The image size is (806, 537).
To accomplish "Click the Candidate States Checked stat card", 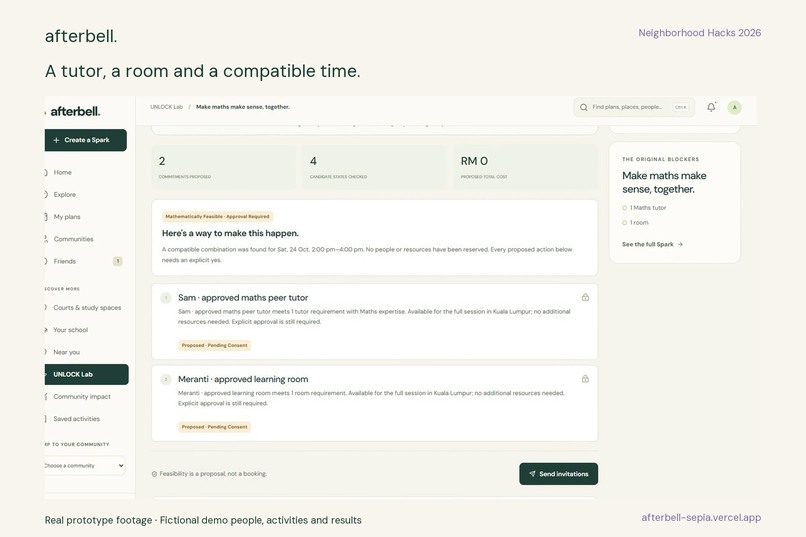I will pos(374,167).
